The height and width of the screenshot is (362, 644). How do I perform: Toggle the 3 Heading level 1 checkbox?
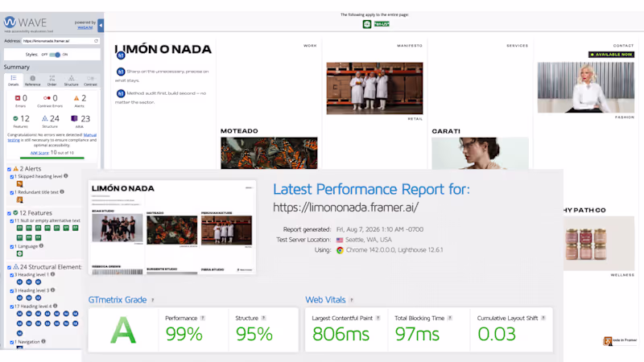pos(12,275)
